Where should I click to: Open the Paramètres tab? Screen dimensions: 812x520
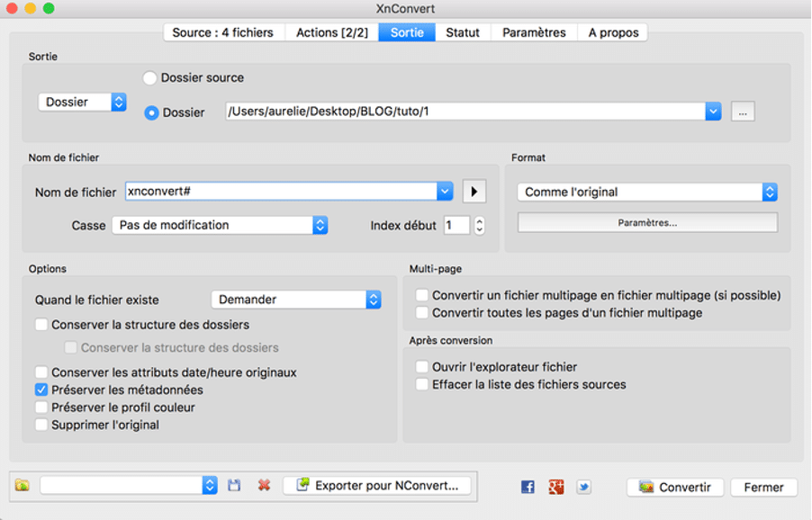[x=534, y=32]
